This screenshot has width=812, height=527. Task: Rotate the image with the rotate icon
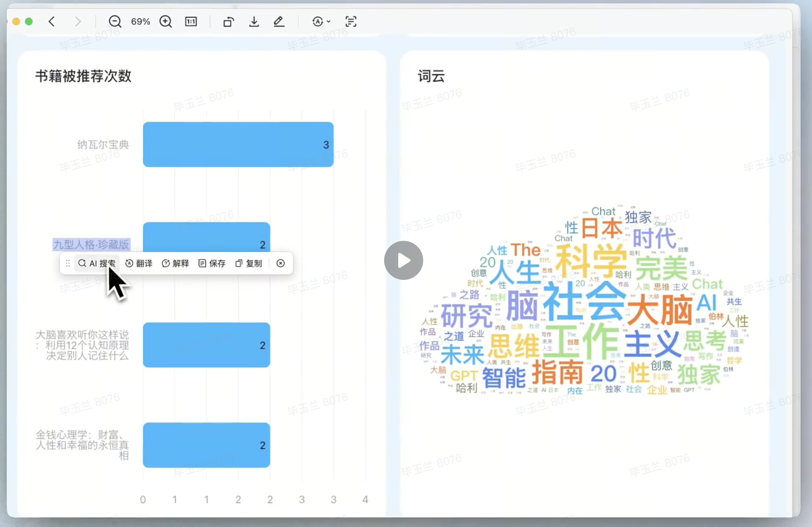click(228, 21)
